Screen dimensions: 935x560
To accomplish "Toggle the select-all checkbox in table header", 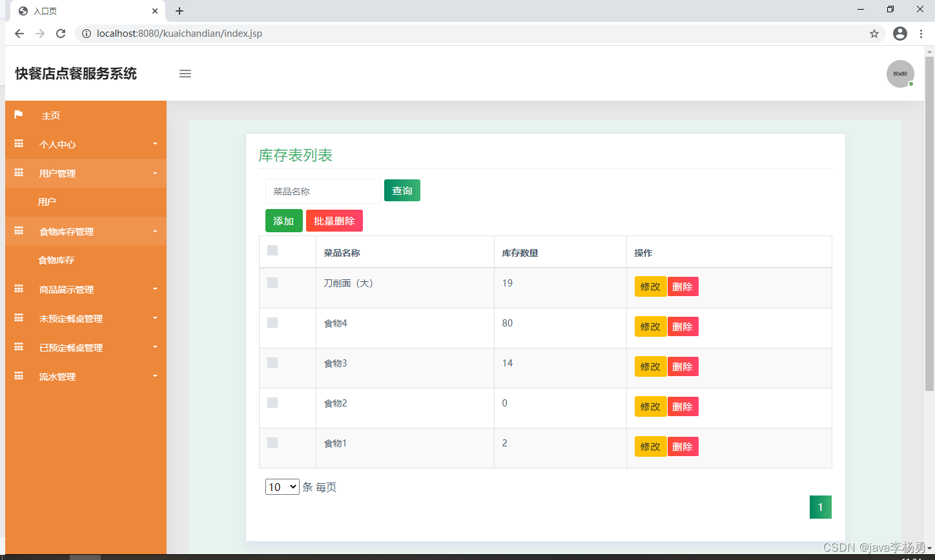I will click(272, 250).
